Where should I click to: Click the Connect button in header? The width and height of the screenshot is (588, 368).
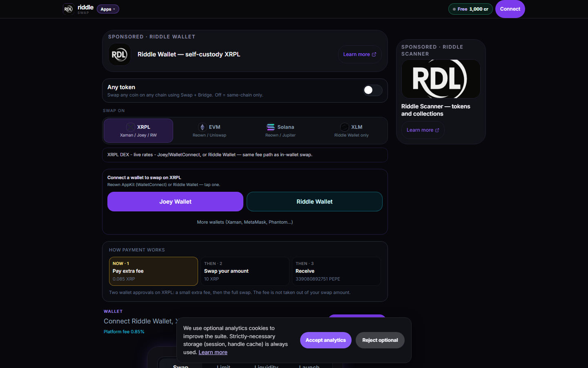click(510, 9)
